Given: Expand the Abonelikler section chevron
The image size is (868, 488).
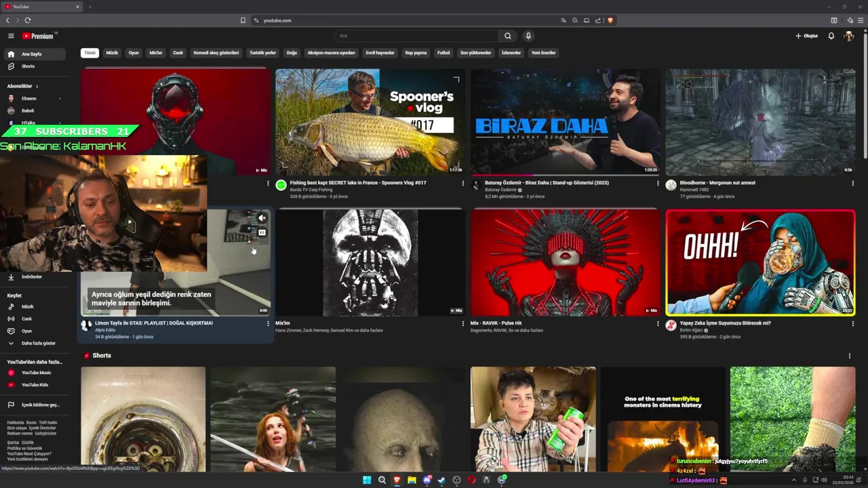Looking at the screenshot, I should (x=37, y=86).
